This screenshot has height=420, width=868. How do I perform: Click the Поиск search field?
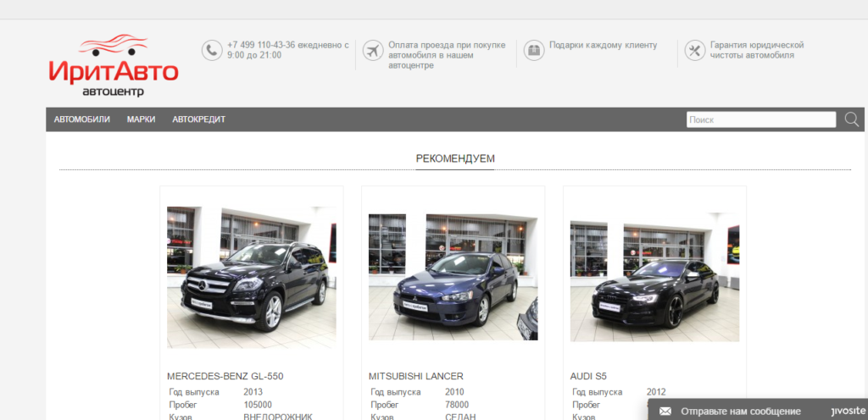pyautogui.click(x=761, y=119)
